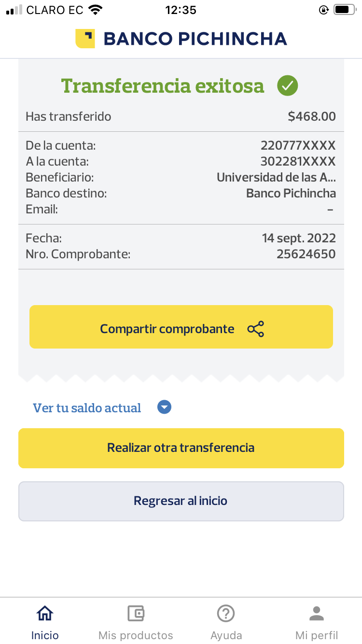Viewport: 362px width, 644px height.
Task: Tap the Wi-Fi status icon
Action: pos(96,10)
